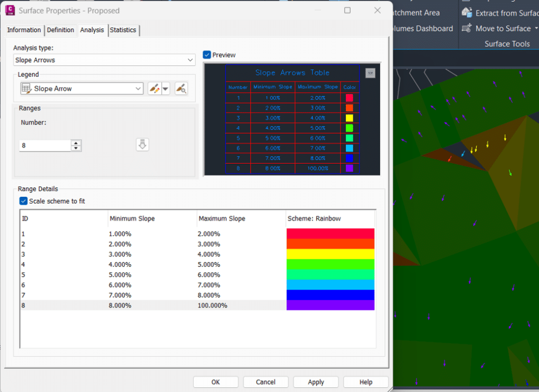Click the OK button
Screen dimensions: 539x392
215,382
